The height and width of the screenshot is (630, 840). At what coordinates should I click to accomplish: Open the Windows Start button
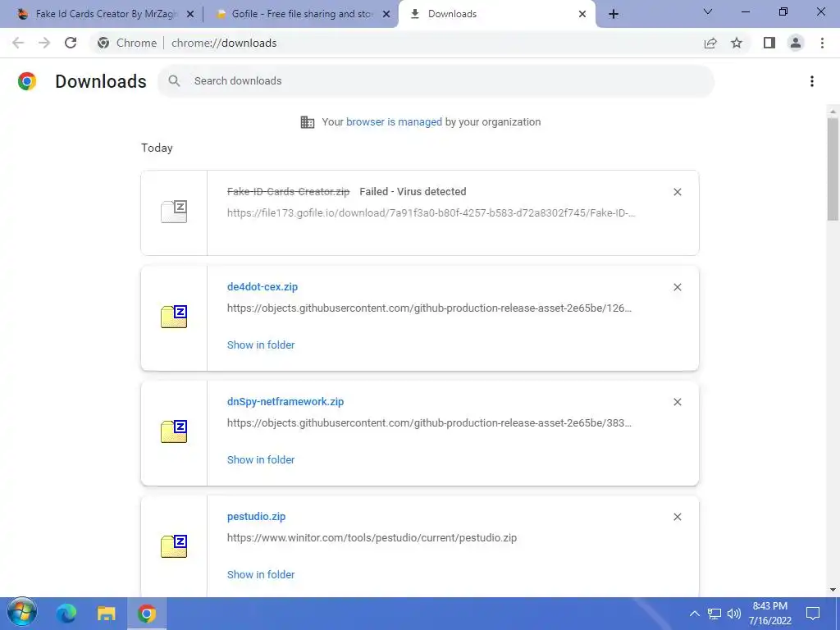point(22,613)
